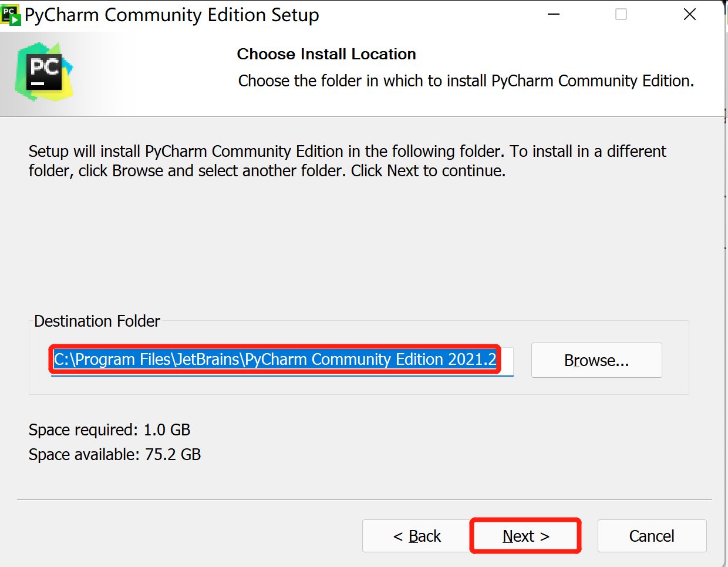
Task: Click the PyCharm PC logo in header
Action: coord(45,72)
